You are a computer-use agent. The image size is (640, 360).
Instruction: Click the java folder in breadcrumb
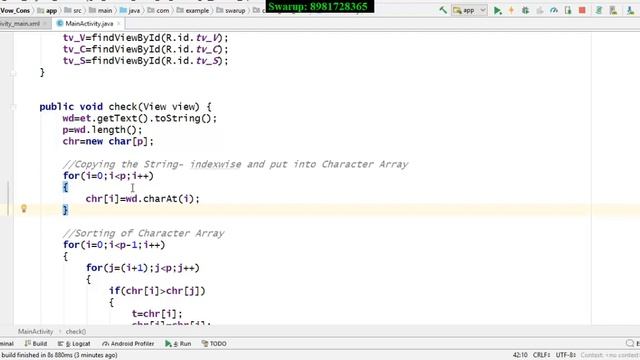click(130, 11)
